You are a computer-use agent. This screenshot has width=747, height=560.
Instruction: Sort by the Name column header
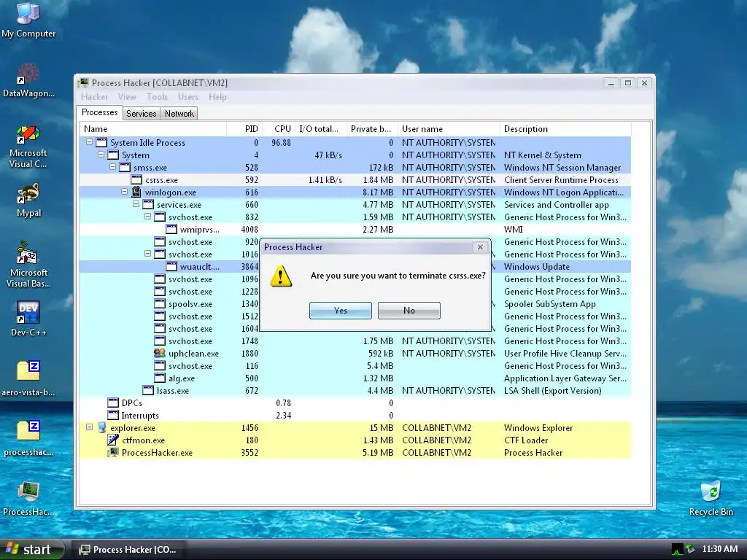pyautogui.click(x=153, y=129)
